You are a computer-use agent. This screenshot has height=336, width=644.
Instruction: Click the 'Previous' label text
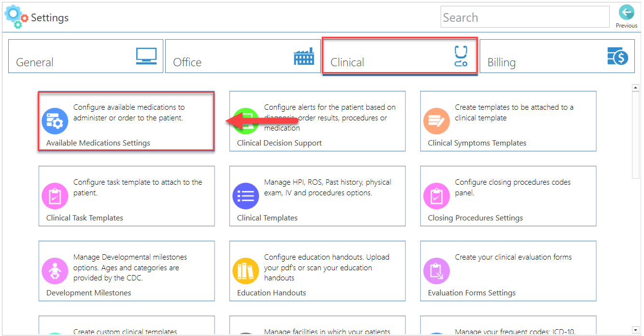(627, 26)
